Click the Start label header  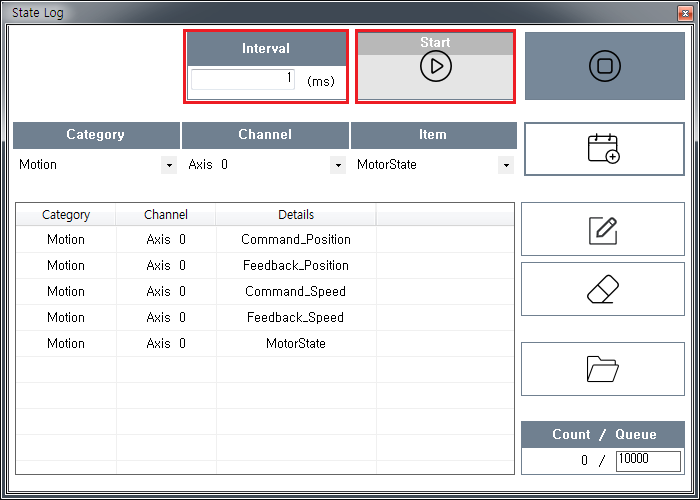coord(435,43)
